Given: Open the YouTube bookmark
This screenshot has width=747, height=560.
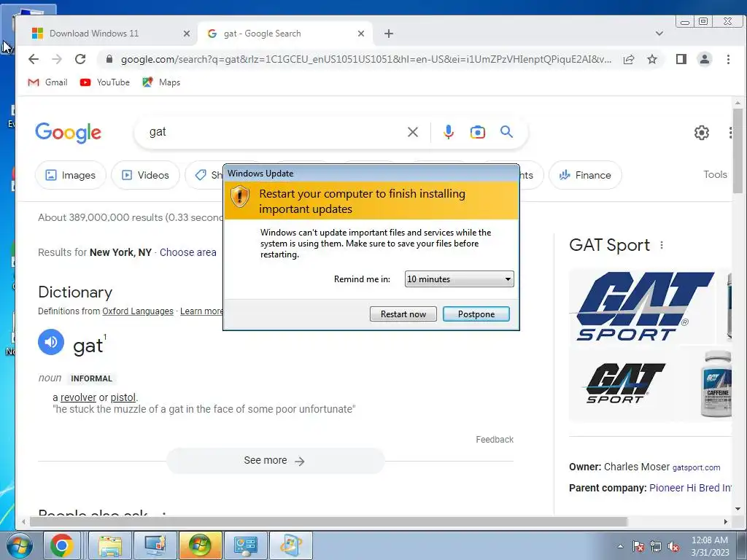Looking at the screenshot, I should click(105, 82).
